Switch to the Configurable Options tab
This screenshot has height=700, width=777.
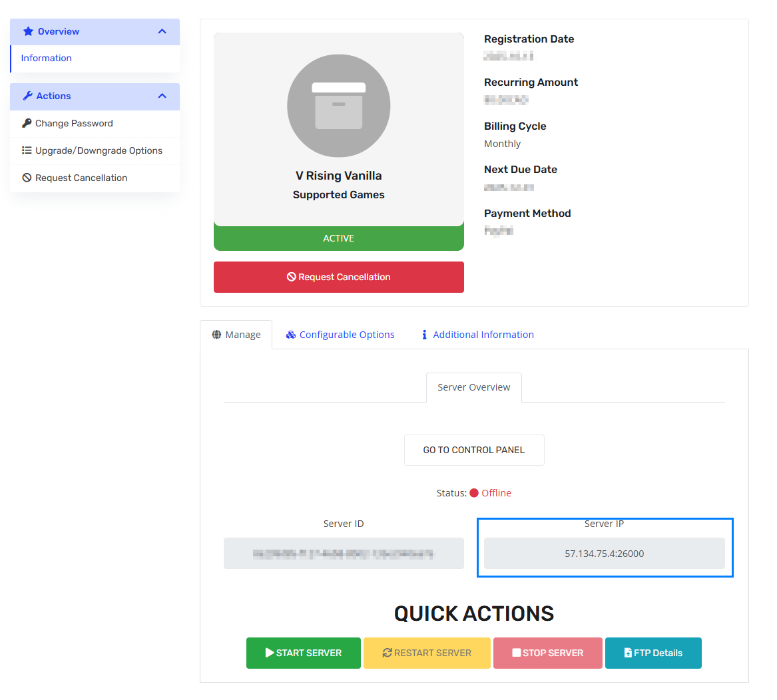[346, 335]
